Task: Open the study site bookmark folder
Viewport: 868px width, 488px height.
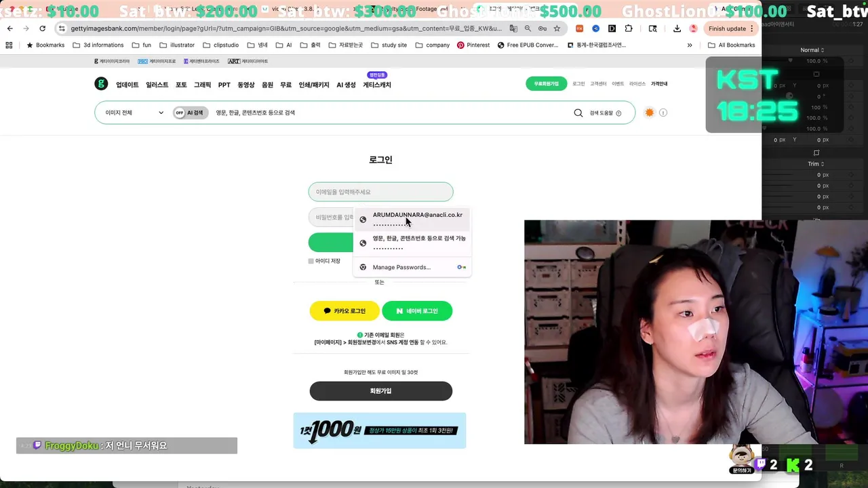Action: pyautogui.click(x=389, y=45)
